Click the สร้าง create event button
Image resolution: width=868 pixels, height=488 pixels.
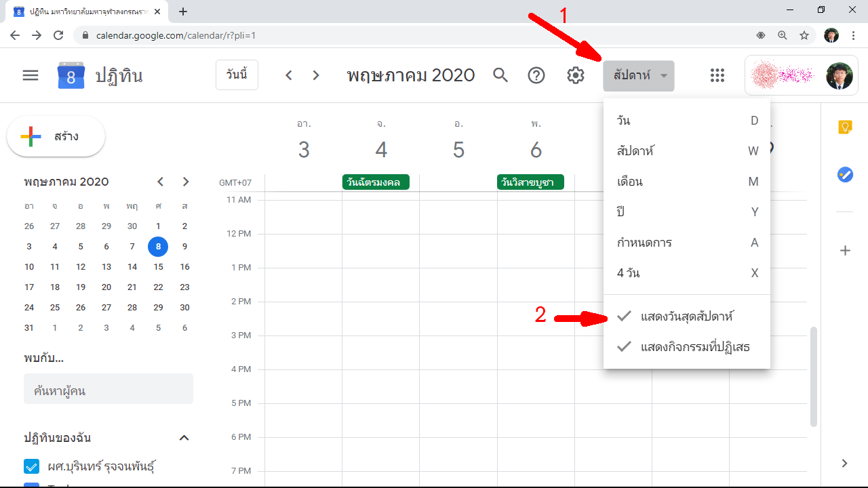pos(56,137)
